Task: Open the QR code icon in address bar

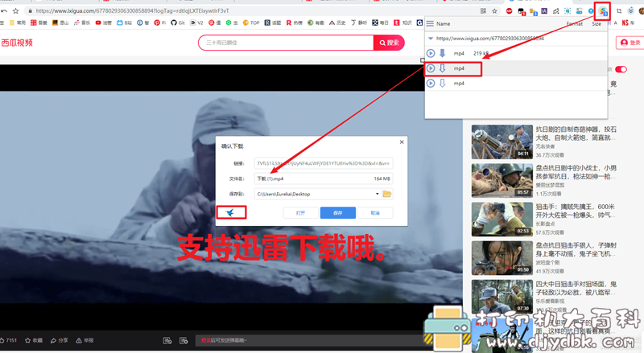Action: (x=483, y=11)
